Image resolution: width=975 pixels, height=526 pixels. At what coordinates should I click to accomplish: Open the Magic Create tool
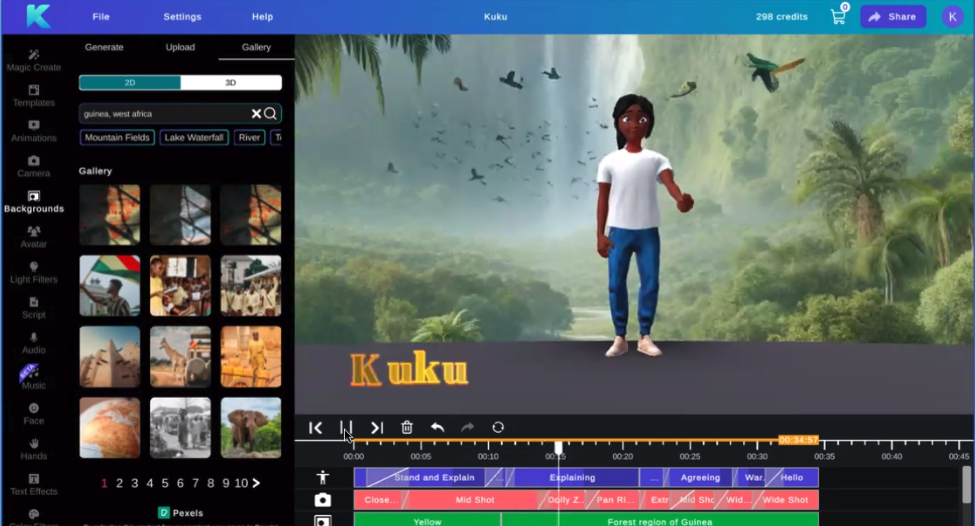(34, 60)
